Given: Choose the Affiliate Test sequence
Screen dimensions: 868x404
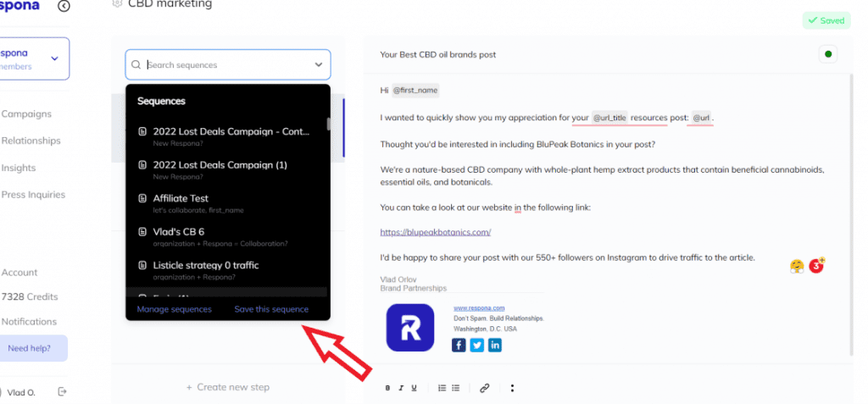Looking at the screenshot, I should click(227, 203).
